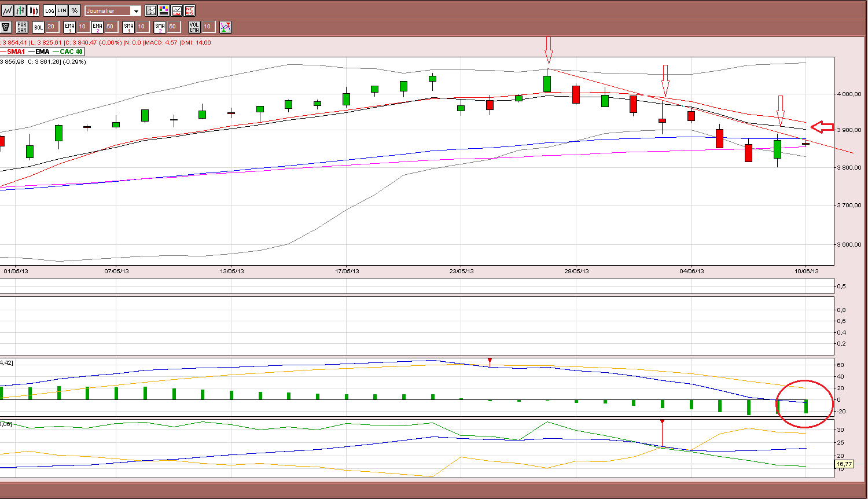Toggle the SMA 1 indicator
This screenshot has height=499, width=868.
[x=128, y=27]
